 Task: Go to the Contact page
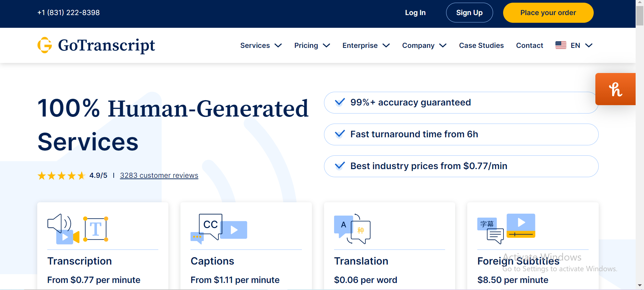pos(530,46)
